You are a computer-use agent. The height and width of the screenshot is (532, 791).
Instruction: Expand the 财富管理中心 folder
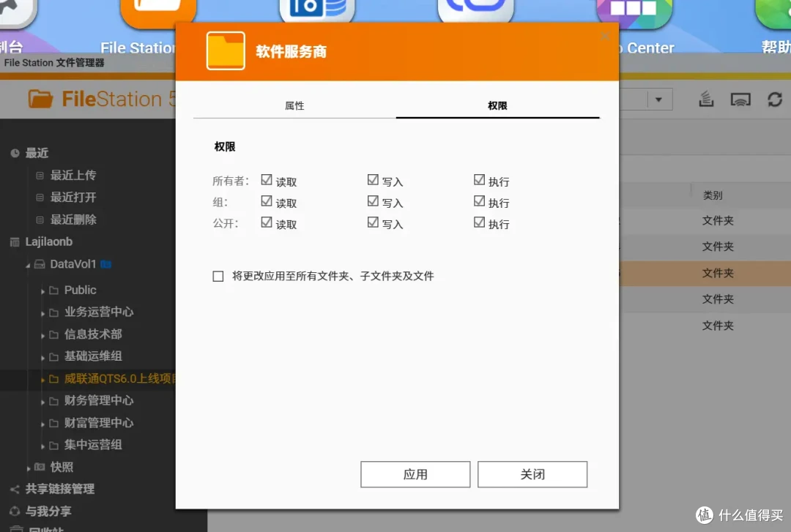click(42, 424)
